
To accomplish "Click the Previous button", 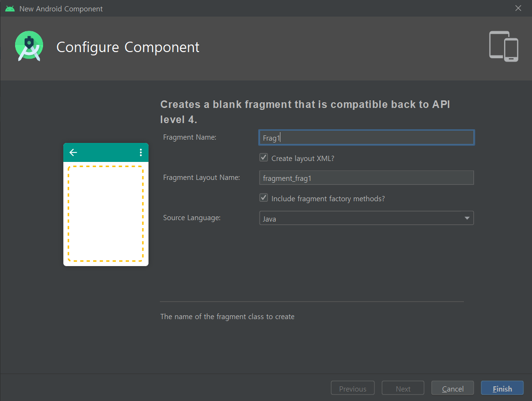I will 352,388.
